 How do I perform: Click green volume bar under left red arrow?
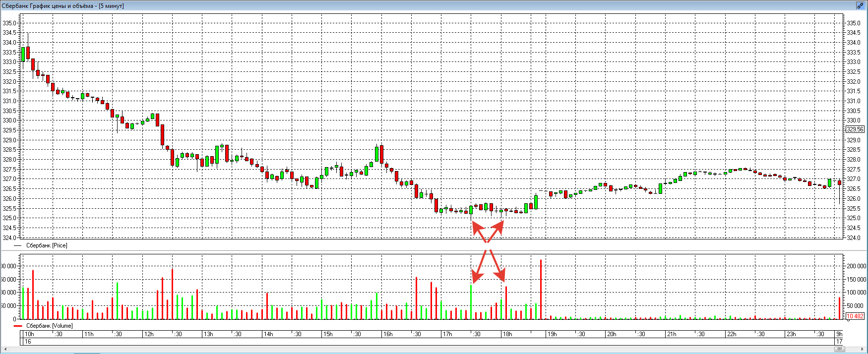[x=471, y=302]
